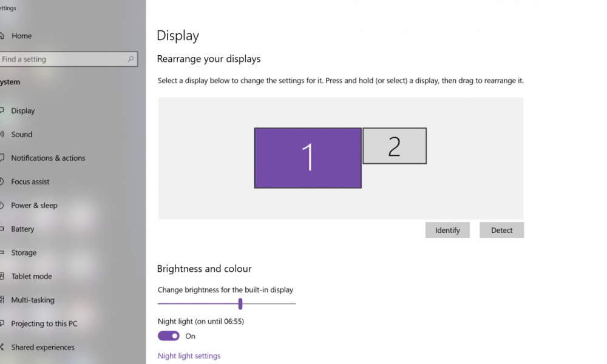This screenshot has height=364, width=607.
Task: Open Sound settings
Action: point(22,134)
